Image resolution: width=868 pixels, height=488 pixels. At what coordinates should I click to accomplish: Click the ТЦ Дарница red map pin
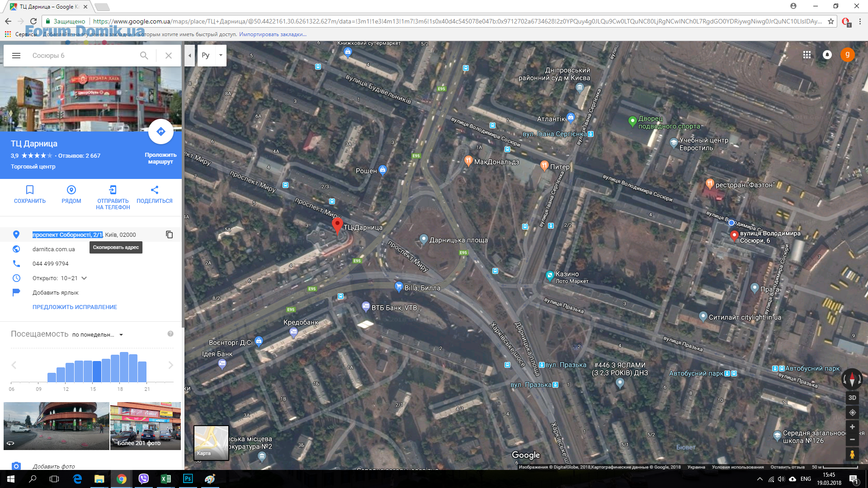pyautogui.click(x=337, y=225)
